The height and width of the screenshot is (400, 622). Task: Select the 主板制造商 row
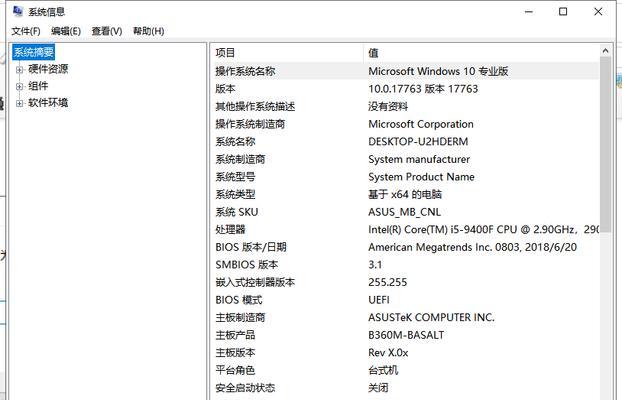[405, 317]
